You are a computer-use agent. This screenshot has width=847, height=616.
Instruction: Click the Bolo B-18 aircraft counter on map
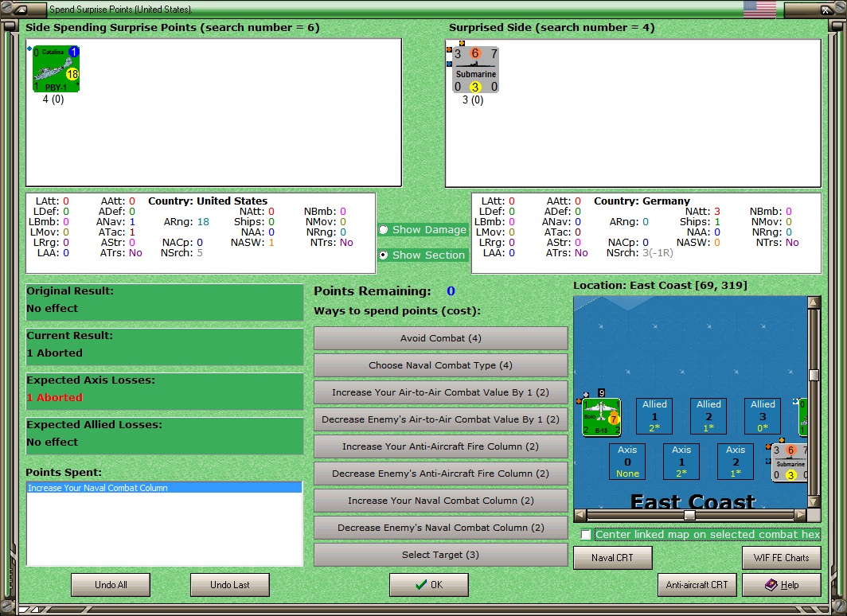[x=602, y=417]
